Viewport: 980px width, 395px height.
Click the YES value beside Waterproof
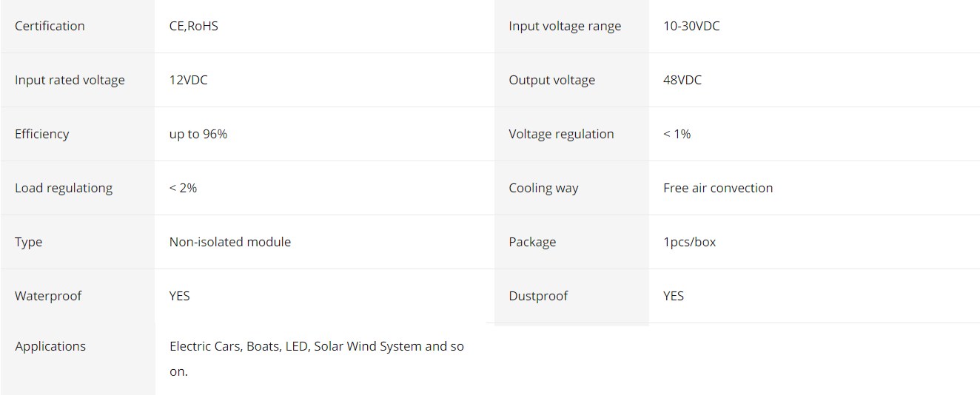[x=179, y=296]
